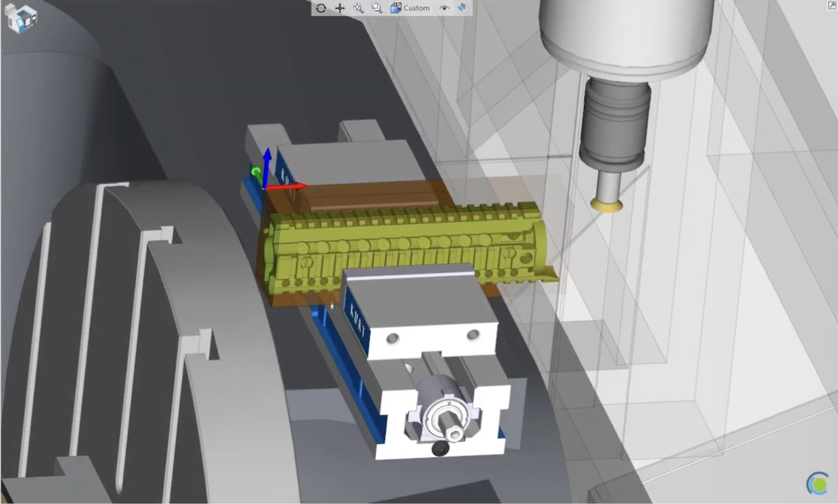
Task: Click the green Y-axis origin marker
Action: [x=256, y=172]
